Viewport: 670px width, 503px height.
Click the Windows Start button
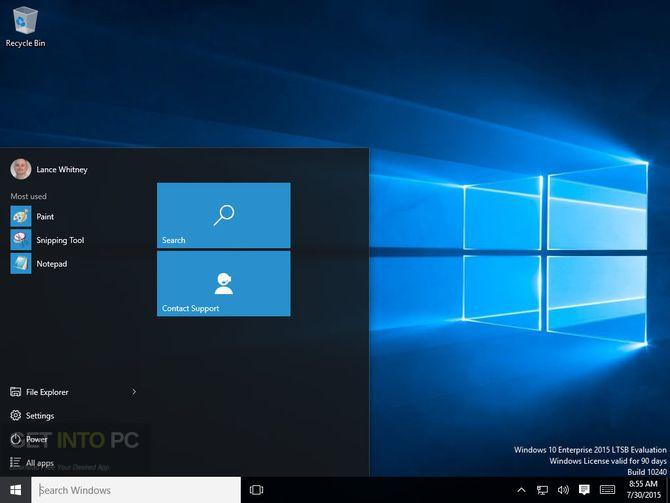tap(15, 490)
